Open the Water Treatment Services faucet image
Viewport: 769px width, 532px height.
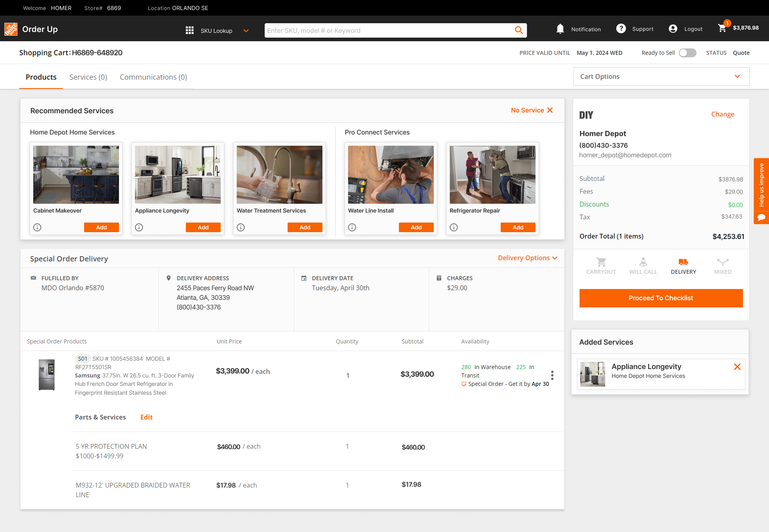pos(280,175)
